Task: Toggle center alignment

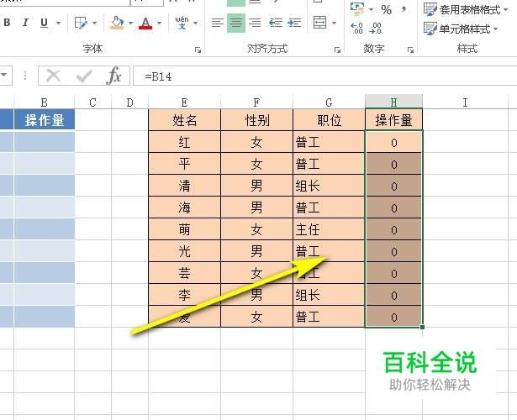Action: (236, 23)
